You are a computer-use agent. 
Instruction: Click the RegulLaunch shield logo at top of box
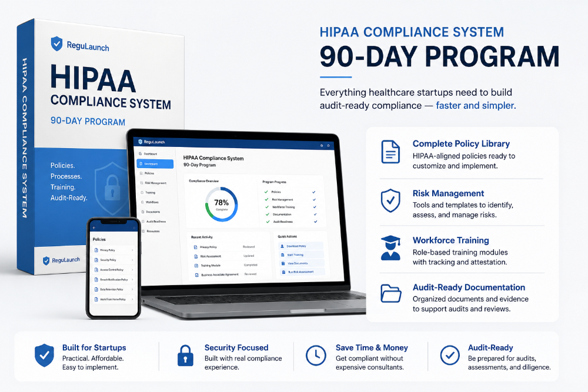coord(56,43)
